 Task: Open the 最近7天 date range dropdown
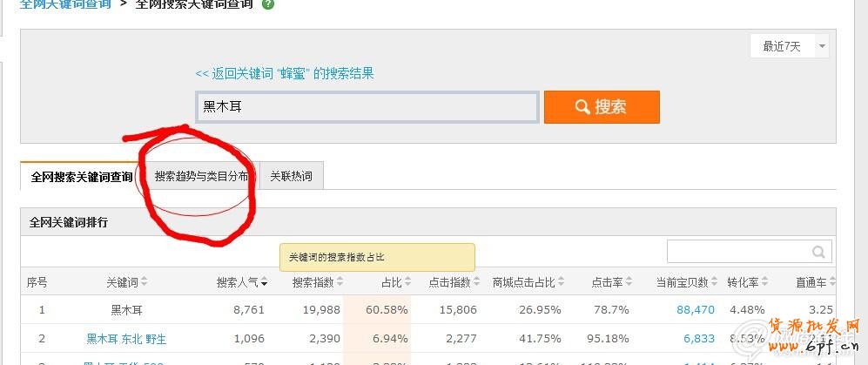pyautogui.click(x=789, y=46)
